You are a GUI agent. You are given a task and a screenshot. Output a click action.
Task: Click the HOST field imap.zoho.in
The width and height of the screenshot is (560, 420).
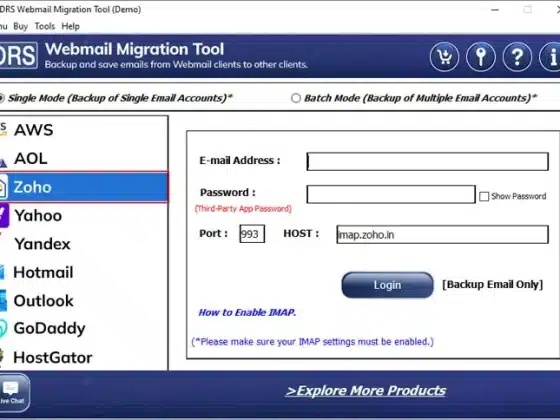point(442,234)
